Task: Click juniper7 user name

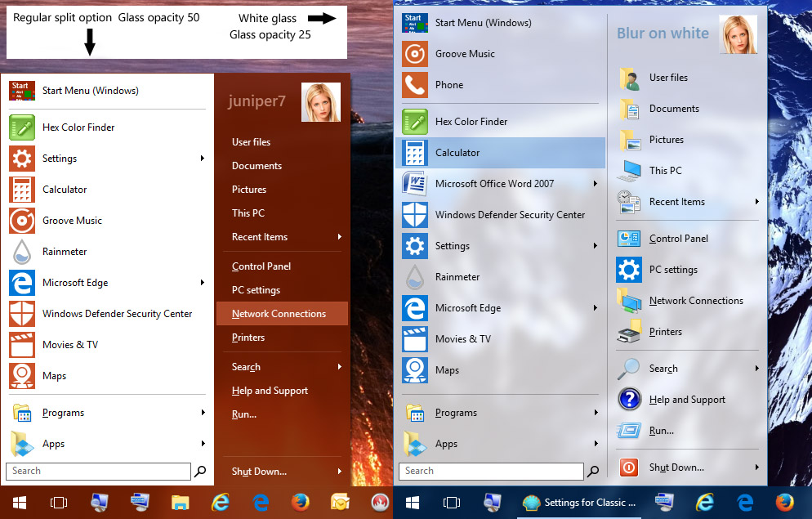Action: 257,101
